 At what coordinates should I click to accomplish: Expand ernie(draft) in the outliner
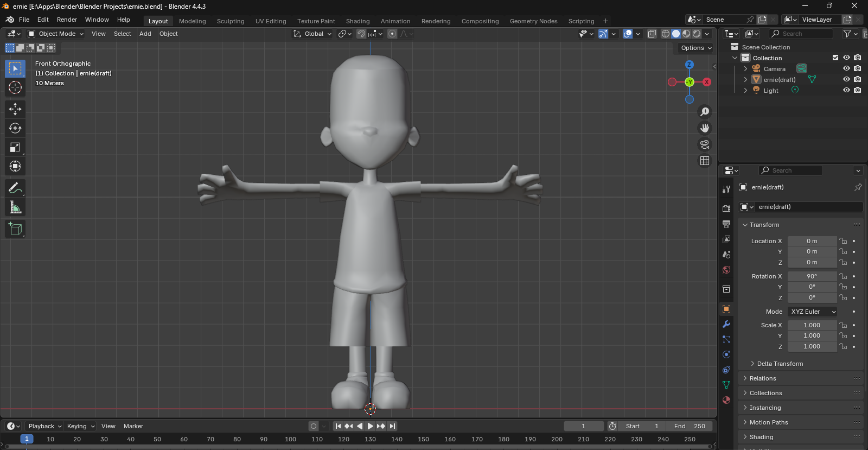click(745, 79)
